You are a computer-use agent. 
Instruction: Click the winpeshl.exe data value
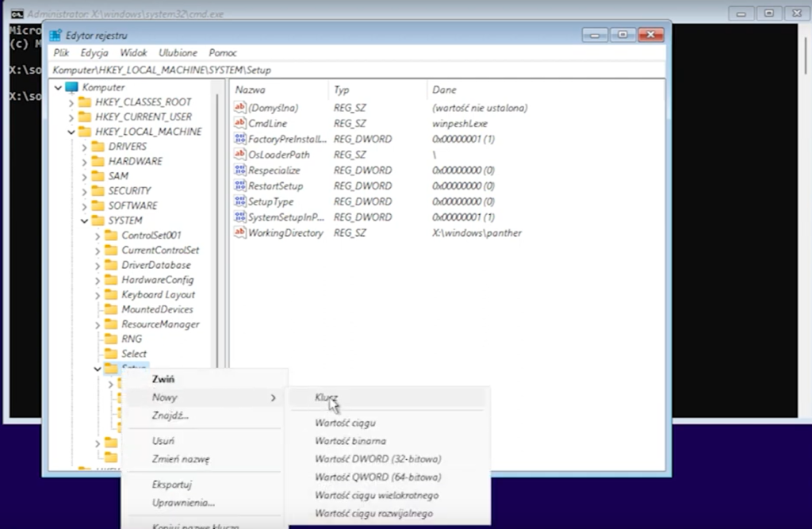coord(459,123)
